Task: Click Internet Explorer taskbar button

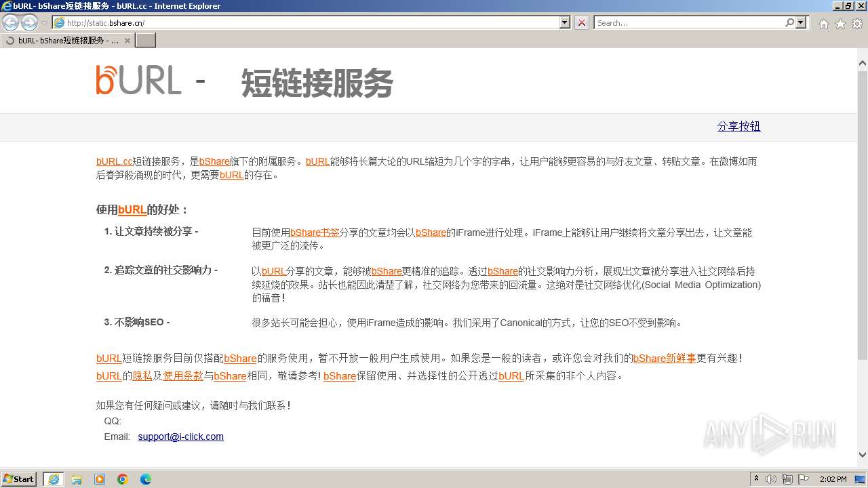Action: 54,479
